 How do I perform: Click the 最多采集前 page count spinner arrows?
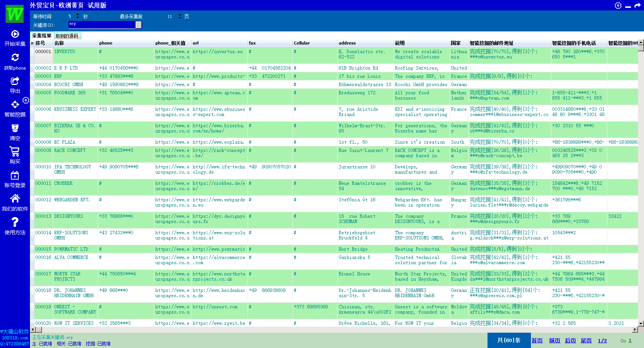180,16
